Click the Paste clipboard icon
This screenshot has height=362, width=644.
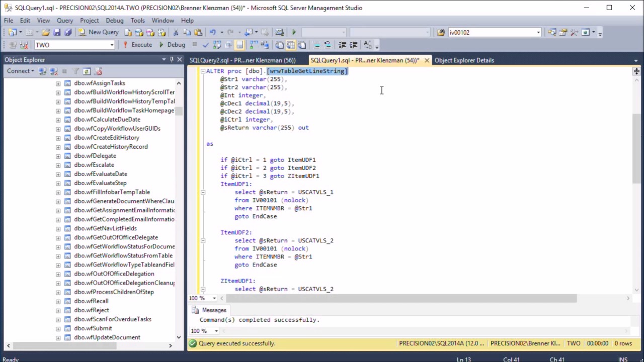tap(198, 32)
